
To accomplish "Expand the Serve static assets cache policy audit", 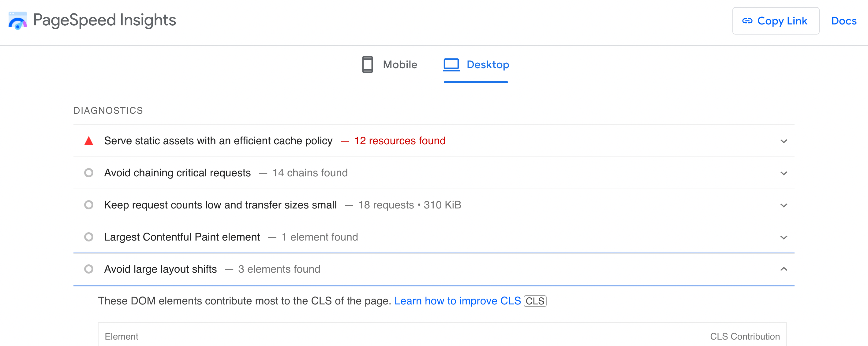I will tap(784, 141).
